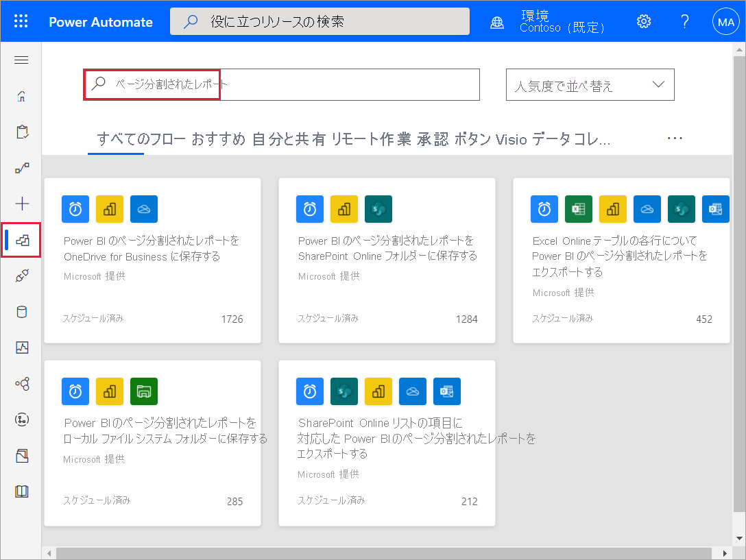This screenshot has width=746, height=560.
Task: Click Excel icon on Excel Online テーブル card
Action: click(579, 209)
